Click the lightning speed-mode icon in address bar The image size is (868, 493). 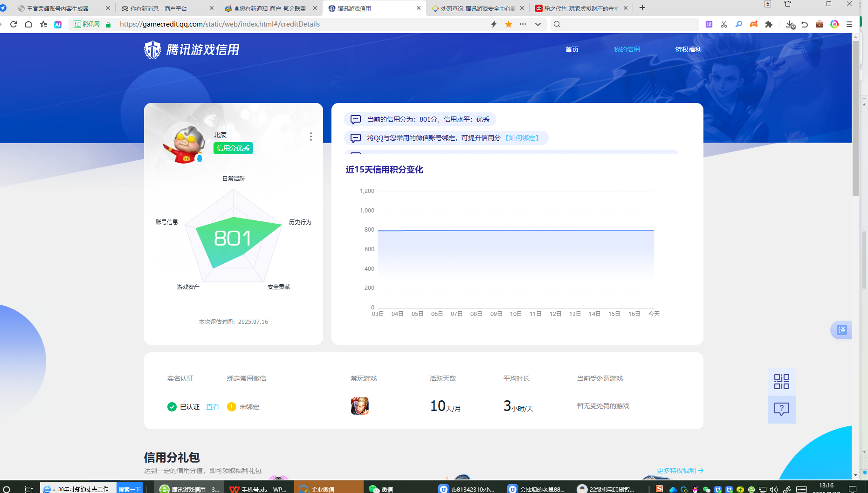coord(494,24)
